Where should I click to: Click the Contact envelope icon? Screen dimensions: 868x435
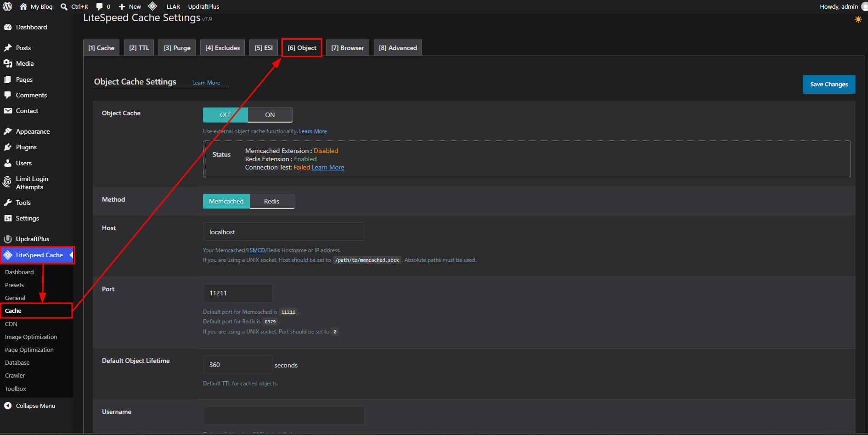(x=8, y=111)
